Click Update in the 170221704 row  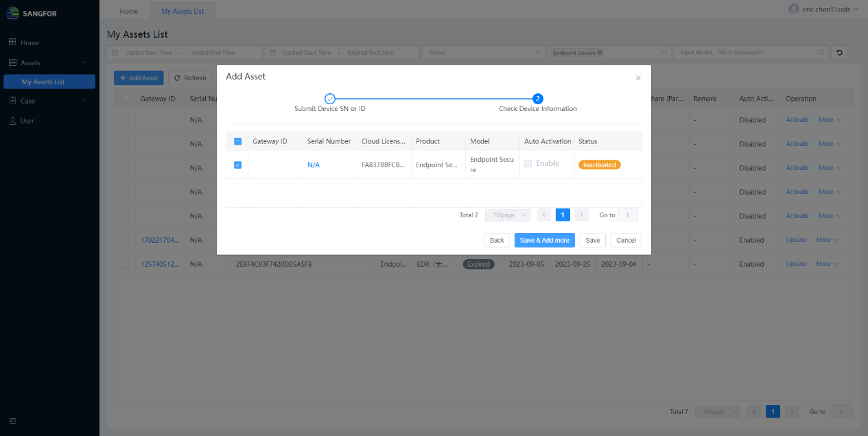[796, 240]
